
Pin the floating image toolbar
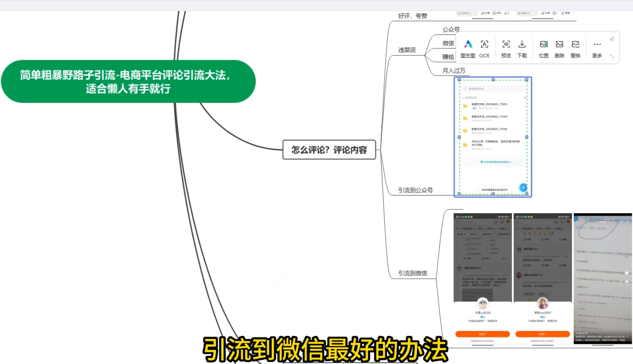pos(612,39)
